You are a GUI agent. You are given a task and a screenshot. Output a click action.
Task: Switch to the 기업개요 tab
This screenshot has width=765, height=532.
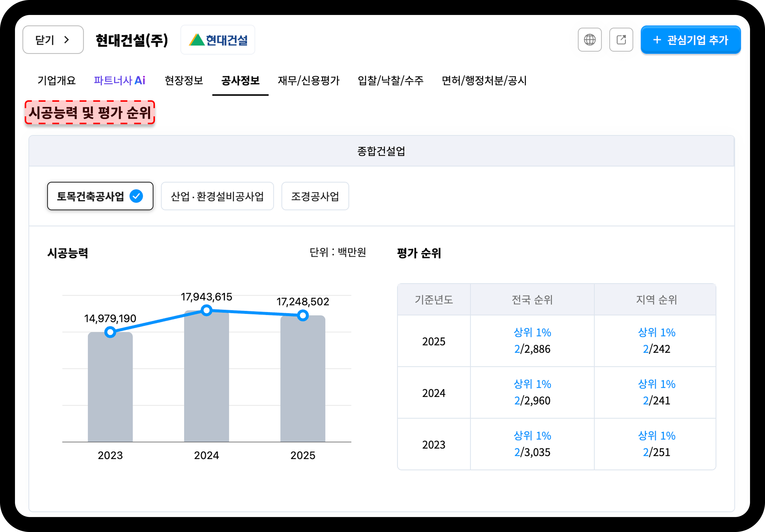(x=57, y=80)
